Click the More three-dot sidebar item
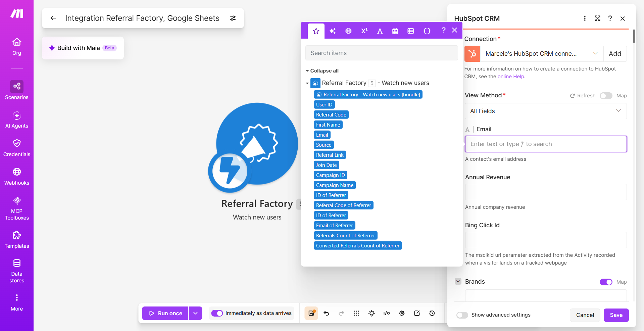This screenshot has width=644, height=331. 17,302
